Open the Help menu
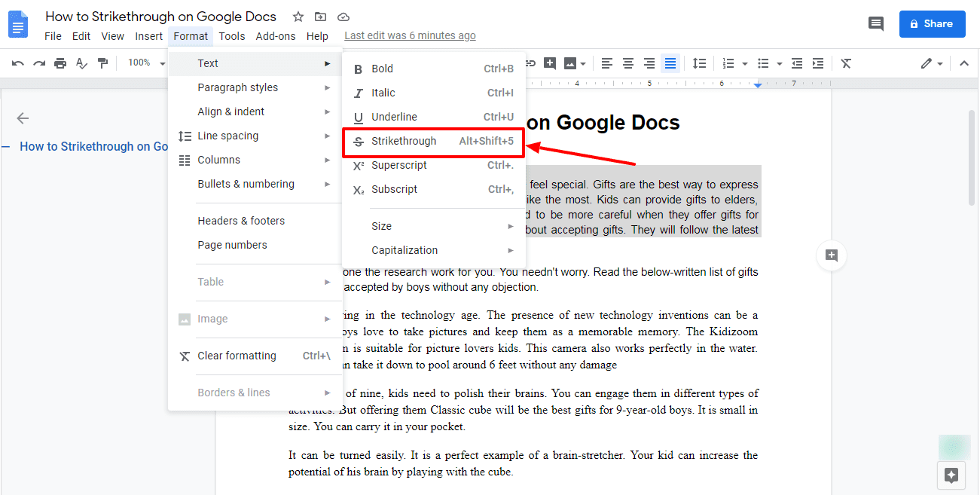980x495 pixels. pos(317,36)
